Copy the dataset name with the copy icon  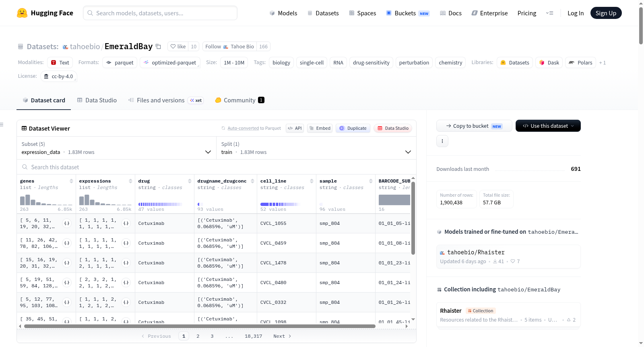pos(159,47)
